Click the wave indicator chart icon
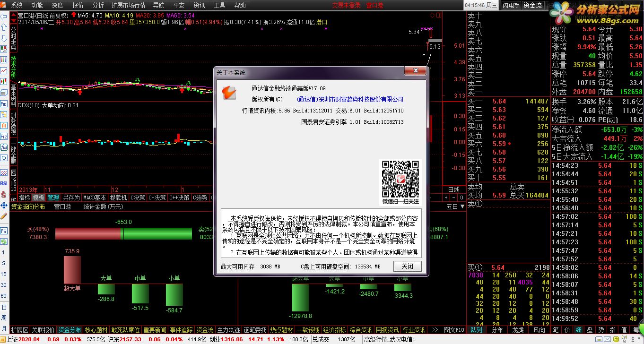 pos(4,172)
